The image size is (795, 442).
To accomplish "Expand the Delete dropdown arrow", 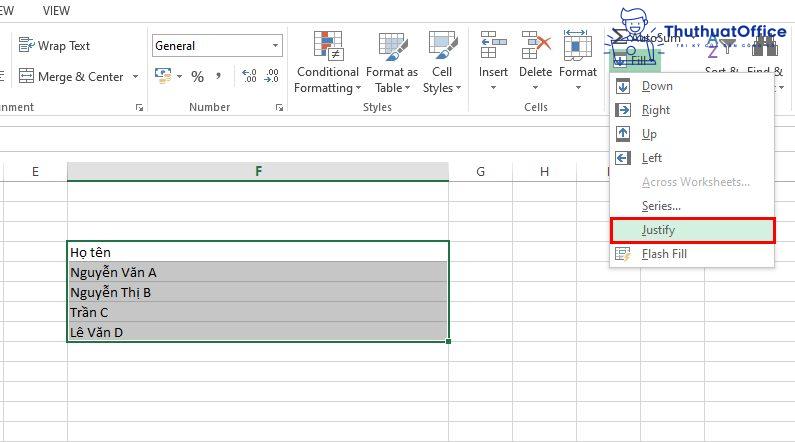I will tap(535, 88).
